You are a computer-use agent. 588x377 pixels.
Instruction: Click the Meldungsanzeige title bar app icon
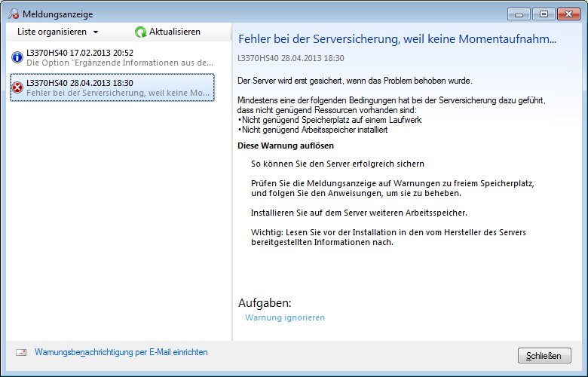click(x=14, y=14)
